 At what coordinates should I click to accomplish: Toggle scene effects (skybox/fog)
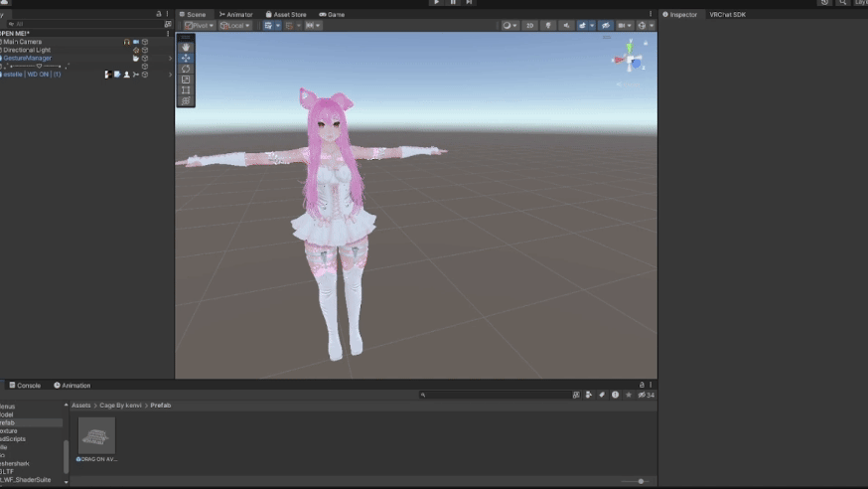[x=582, y=26]
